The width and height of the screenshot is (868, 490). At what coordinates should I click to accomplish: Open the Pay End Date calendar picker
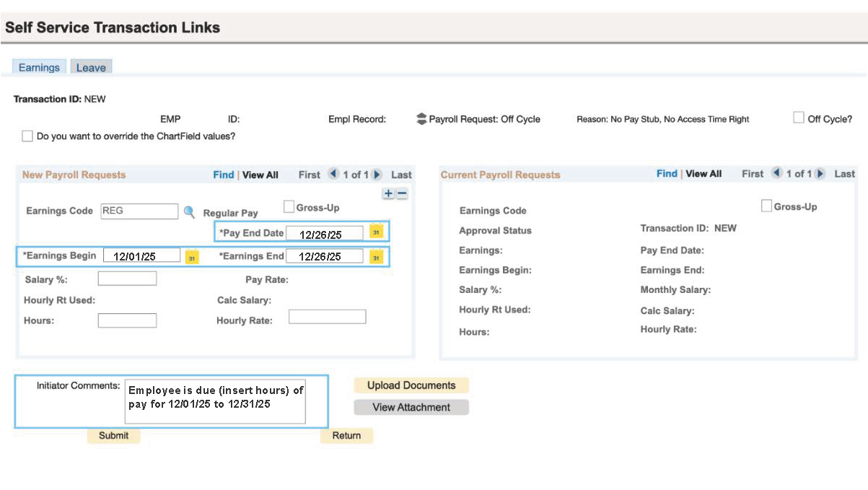tap(376, 232)
